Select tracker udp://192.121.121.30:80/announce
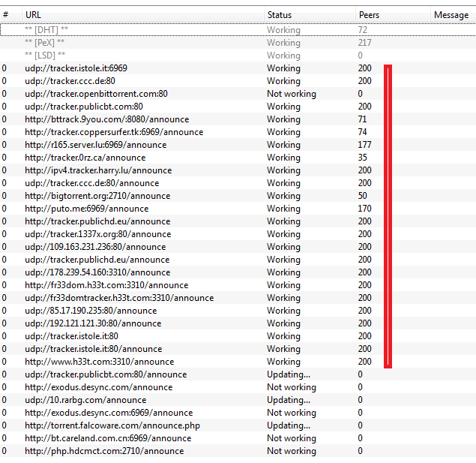 click(x=238, y=323)
